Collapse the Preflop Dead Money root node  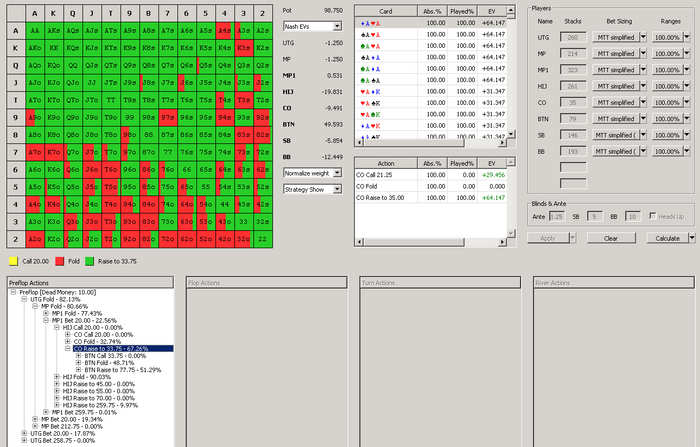(13, 292)
